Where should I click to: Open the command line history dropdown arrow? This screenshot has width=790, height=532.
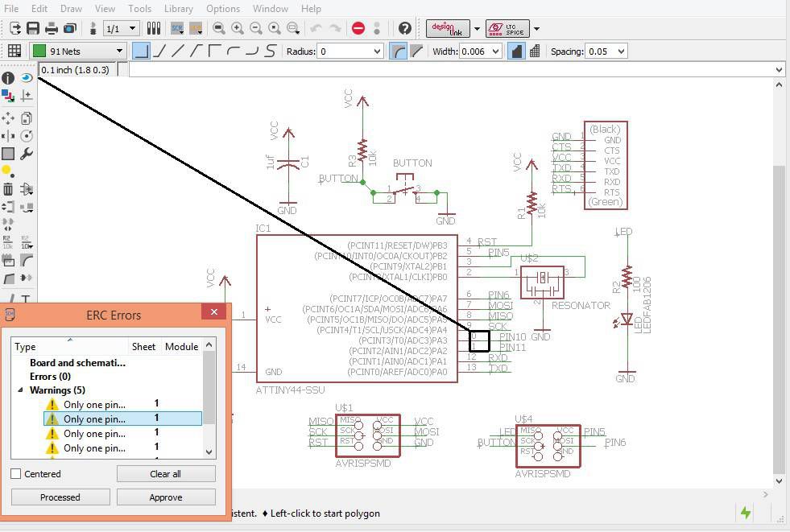point(780,70)
